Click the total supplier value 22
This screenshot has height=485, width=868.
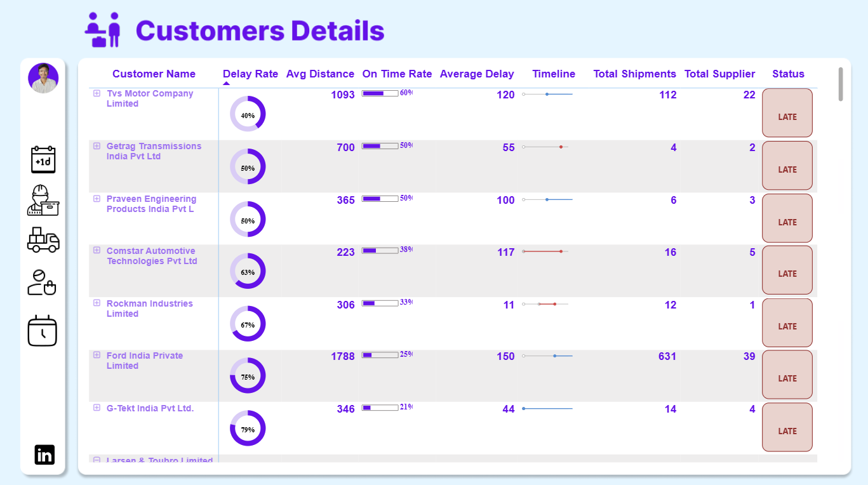coord(749,95)
